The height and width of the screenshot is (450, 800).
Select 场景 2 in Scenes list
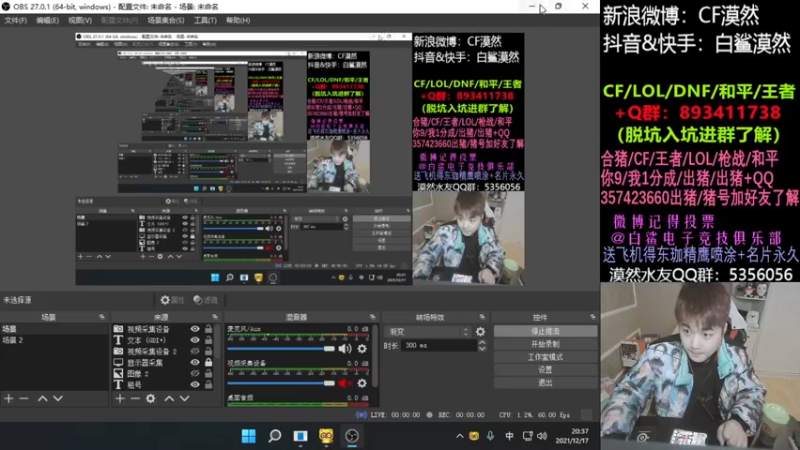point(54,340)
